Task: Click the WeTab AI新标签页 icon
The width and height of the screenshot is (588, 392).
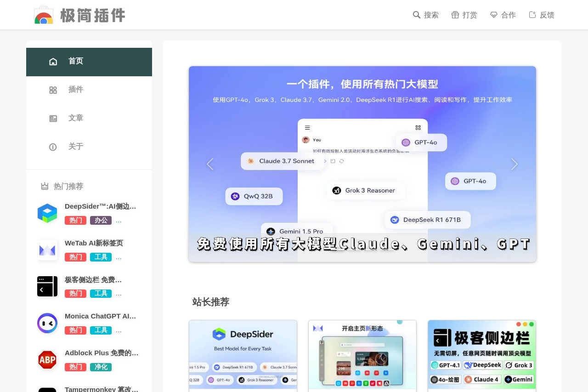Action: pyautogui.click(x=47, y=250)
